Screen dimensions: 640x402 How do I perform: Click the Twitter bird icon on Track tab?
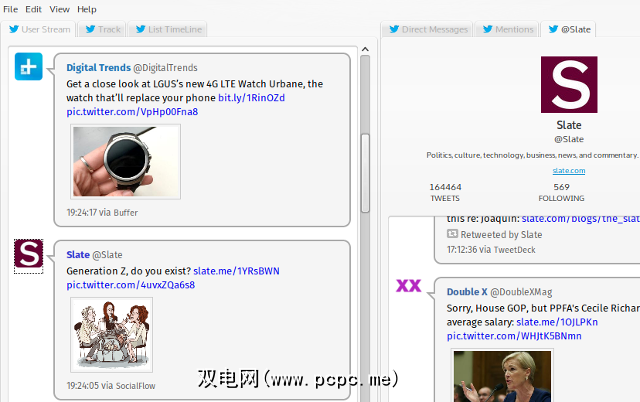point(90,29)
